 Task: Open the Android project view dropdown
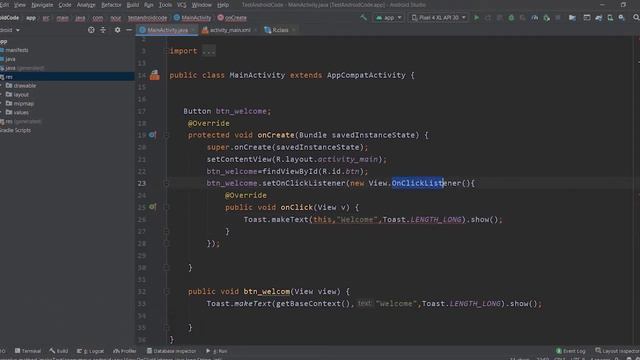10,30
